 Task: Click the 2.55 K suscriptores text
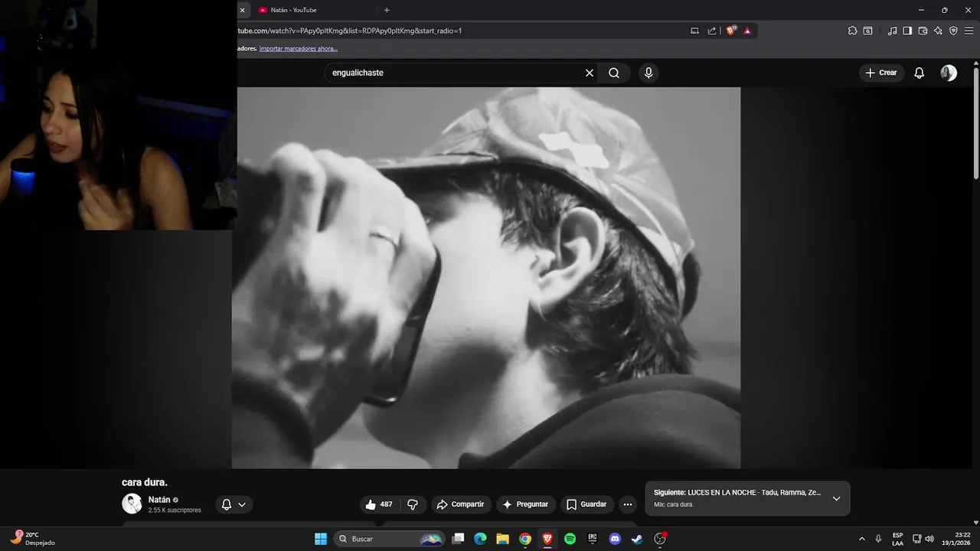click(175, 510)
